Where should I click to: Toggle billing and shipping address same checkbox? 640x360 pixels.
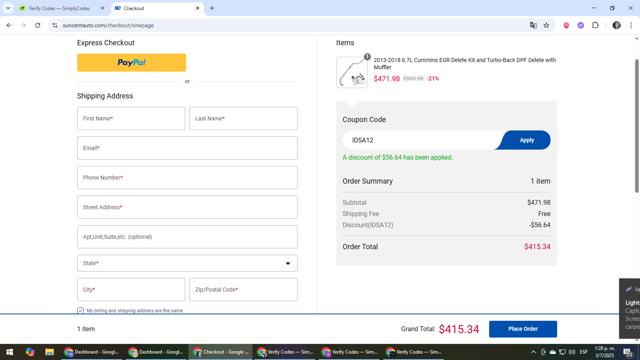click(80, 311)
